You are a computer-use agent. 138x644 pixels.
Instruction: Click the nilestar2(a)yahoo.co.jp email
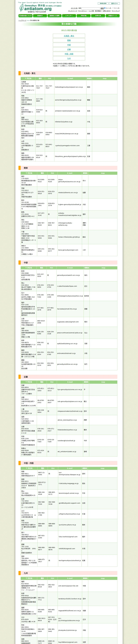[64, 122]
